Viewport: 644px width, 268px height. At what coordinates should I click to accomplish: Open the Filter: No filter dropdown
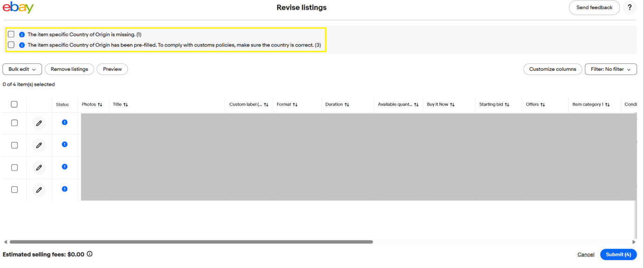click(x=610, y=69)
